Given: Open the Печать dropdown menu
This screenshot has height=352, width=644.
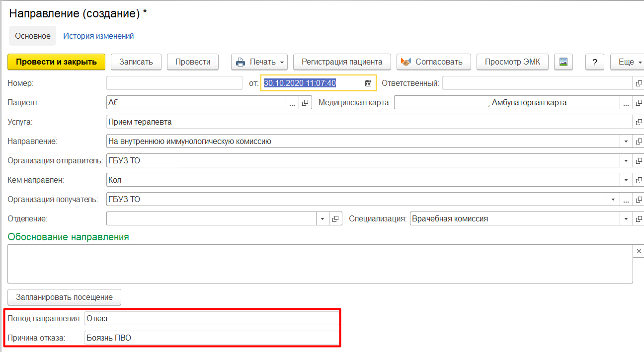Looking at the screenshot, I should click(x=260, y=62).
